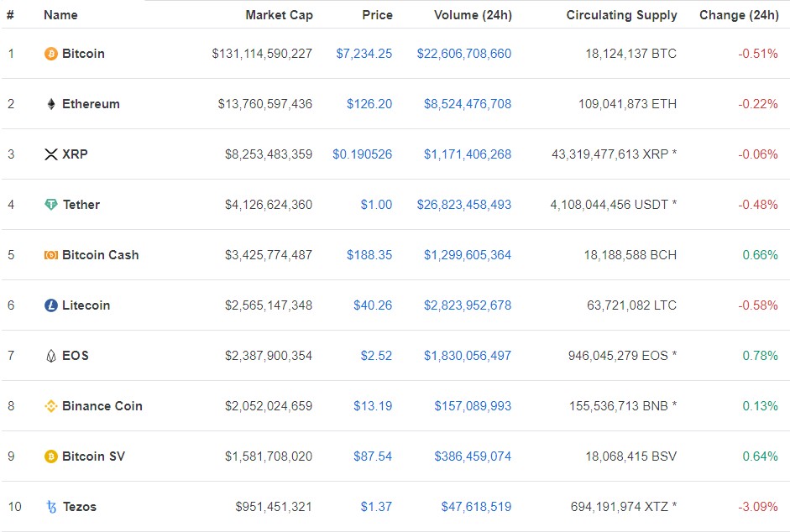Open the Binance Coin name link

102,406
